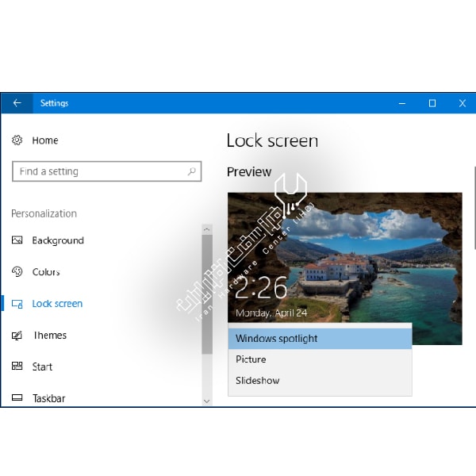Minimize the Settings window
Viewport: 476px width, 476px height.
402,103
